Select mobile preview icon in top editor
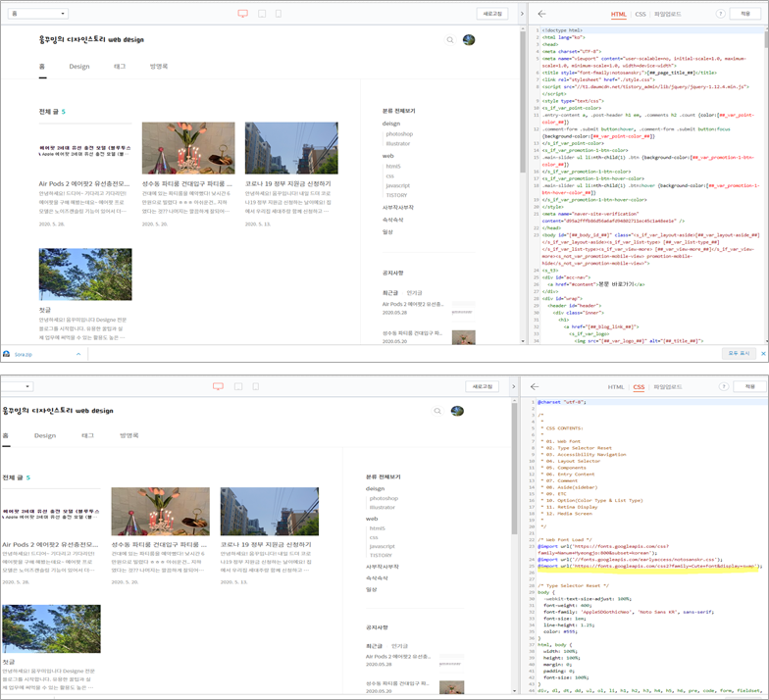Viewport: 769px width, 700px height. [x=279, y=14]
